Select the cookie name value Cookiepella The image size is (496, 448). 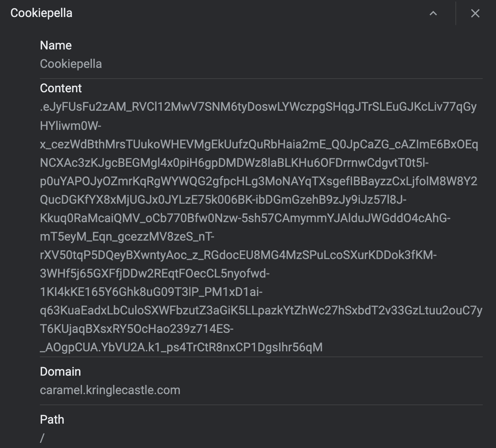(x=71, y=64)
